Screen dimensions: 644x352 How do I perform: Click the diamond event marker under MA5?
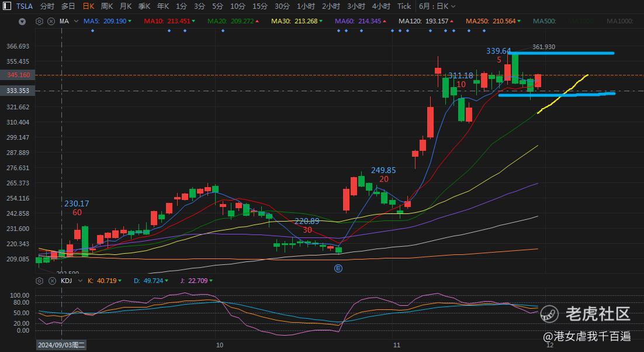click(x=92, y=31)
